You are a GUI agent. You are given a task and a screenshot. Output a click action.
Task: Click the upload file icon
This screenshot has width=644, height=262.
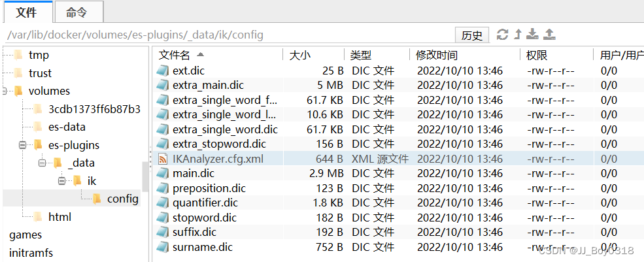549,35
